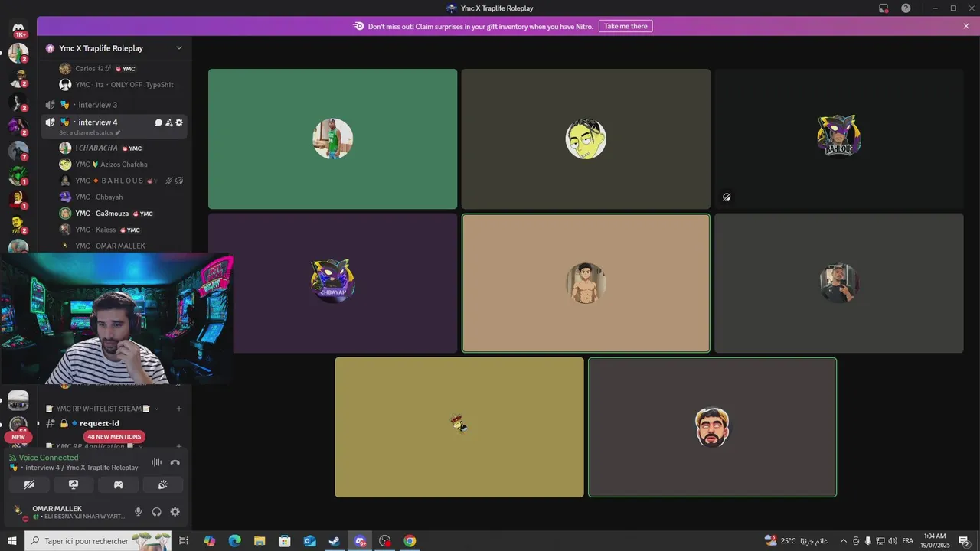Mute microphone in user panel
The image size is (980, 551).
[x=139, y=512]
